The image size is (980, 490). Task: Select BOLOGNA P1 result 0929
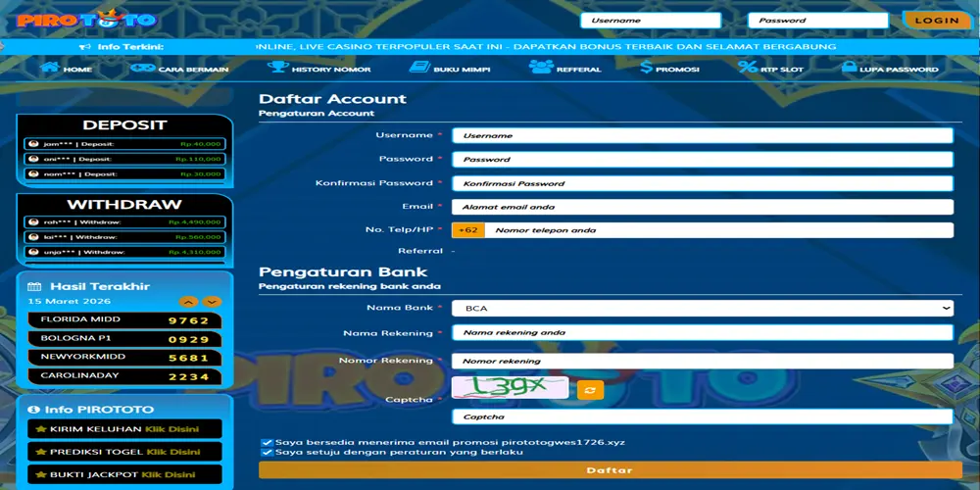coord(124,339)
